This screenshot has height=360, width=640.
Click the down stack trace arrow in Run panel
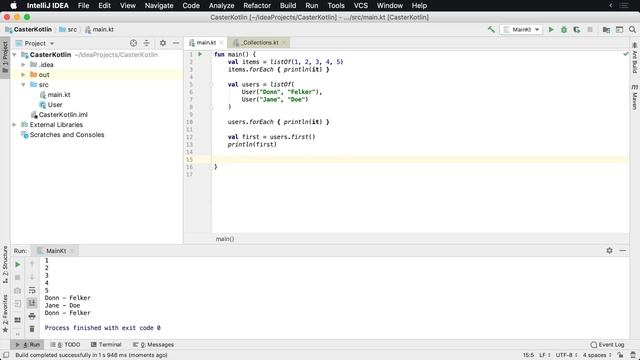[x=32, y=278]
